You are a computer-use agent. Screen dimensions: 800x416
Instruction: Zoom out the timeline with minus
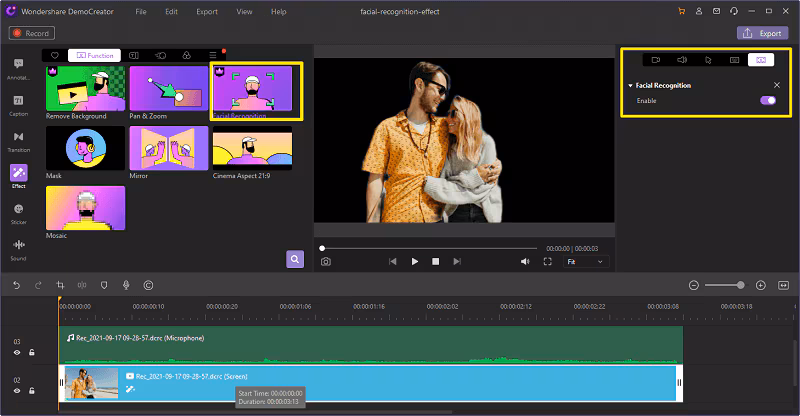[693, 285]
